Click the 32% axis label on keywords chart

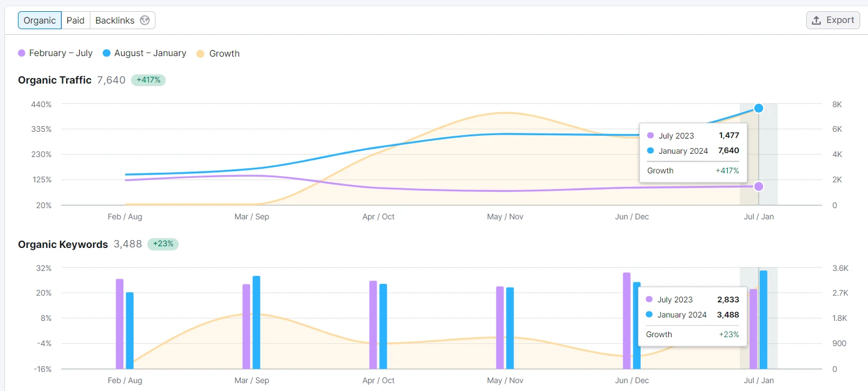44,268
